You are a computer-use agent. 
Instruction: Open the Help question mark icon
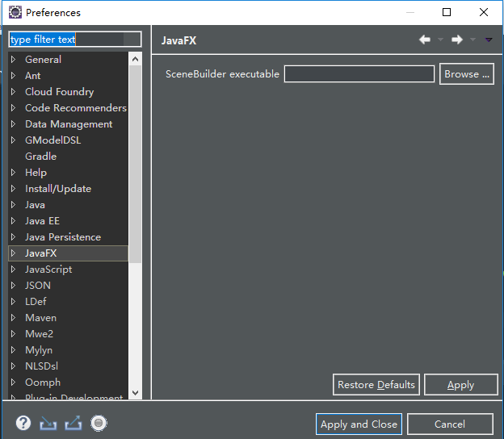click(x=23, y=424)
